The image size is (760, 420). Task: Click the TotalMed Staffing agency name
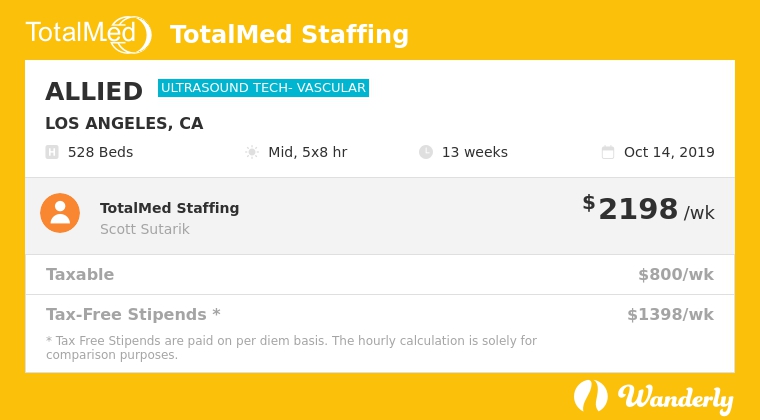click(169, 208)
